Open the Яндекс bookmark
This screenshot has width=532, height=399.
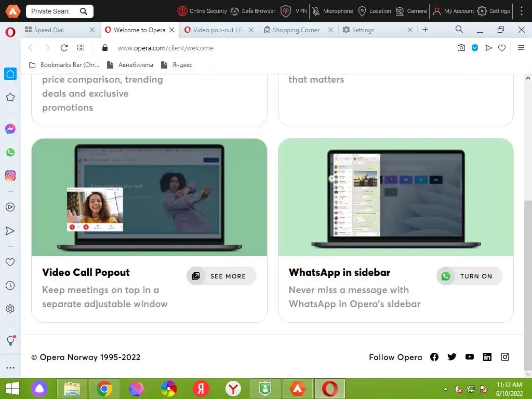click(x=177, y=65)
